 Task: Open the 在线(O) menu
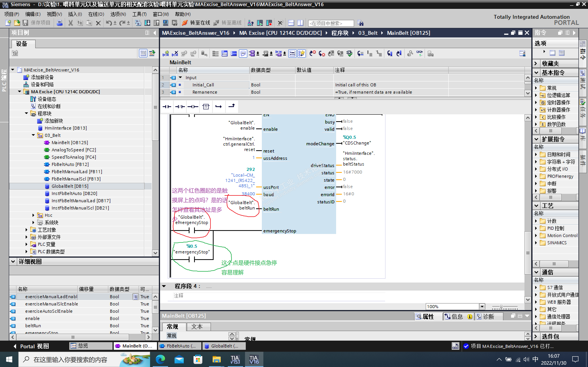[96, 14]
